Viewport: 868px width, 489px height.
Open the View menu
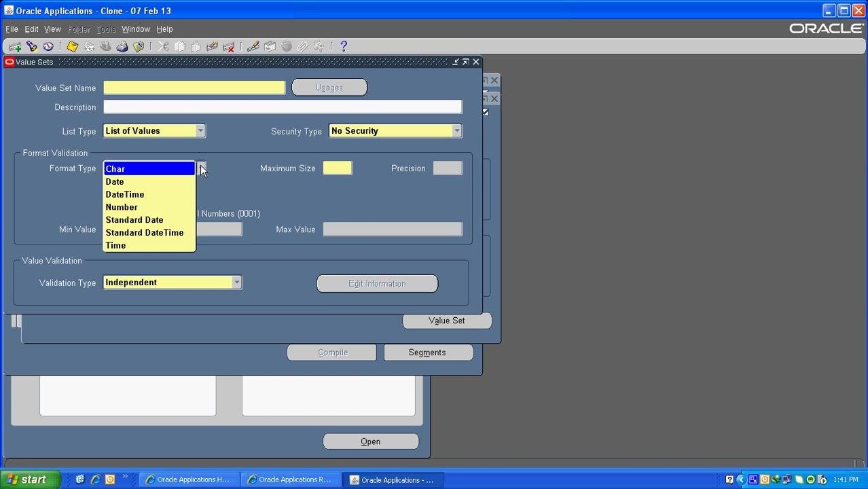(x=52, y=29)
